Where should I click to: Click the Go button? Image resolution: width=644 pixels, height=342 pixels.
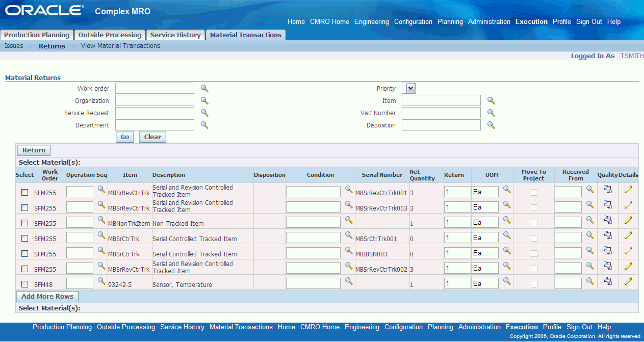point(125,137)
